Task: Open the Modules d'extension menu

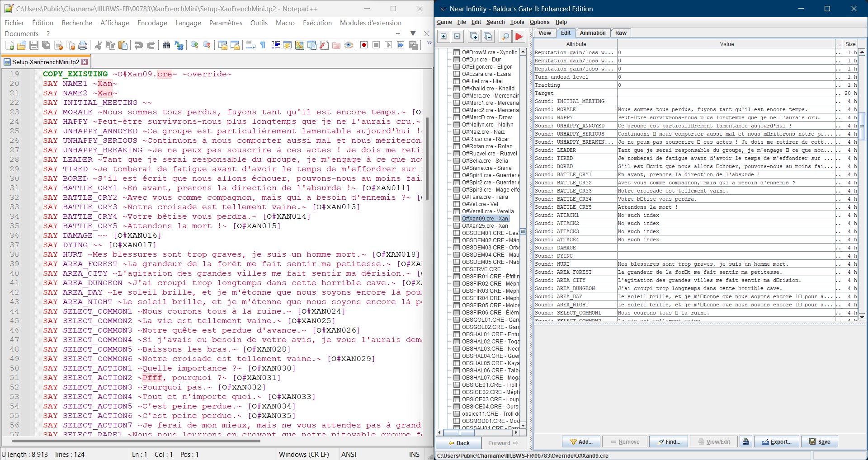Action: tap(370, 23)
